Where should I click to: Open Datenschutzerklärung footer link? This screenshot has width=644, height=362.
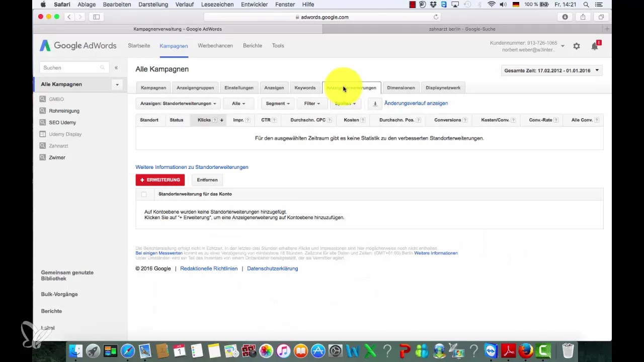click(x=273, y=269)
